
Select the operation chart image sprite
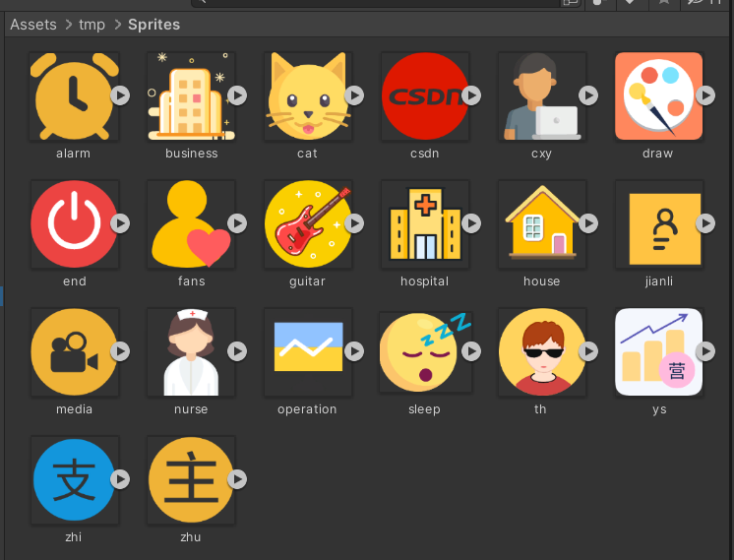click(308, 351)
